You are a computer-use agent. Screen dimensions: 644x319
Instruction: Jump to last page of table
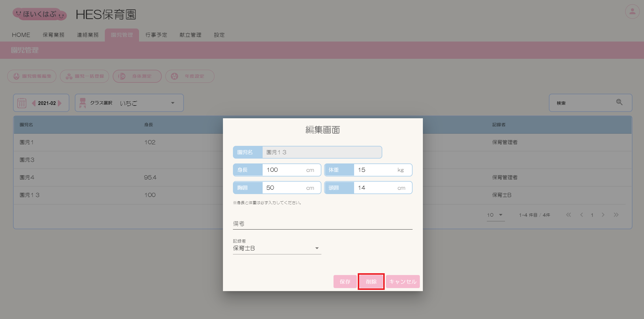click(x=616, y=215)
